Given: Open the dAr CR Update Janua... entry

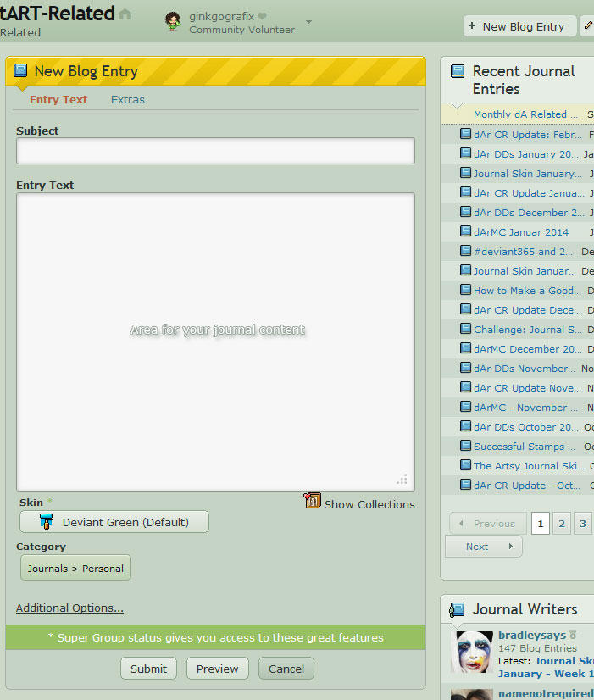Looking at the screenshot, I should [x=529, y=193].
